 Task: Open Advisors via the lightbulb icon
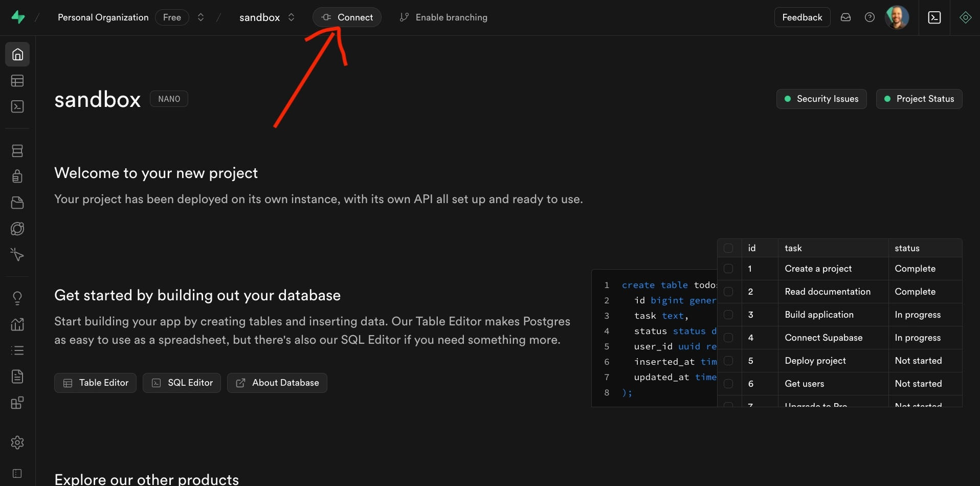coord(17,298)
